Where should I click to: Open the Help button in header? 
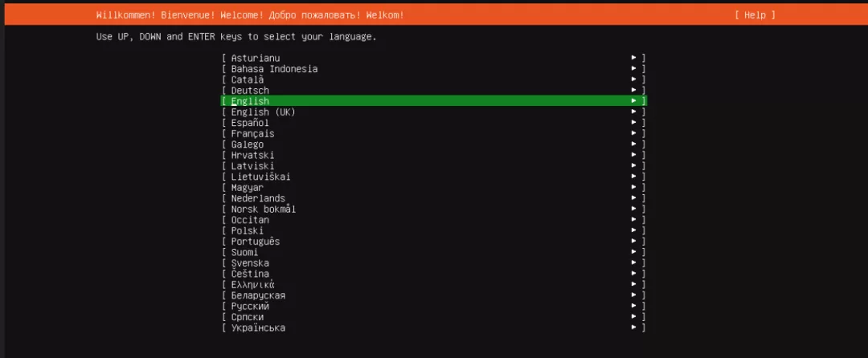[755, 15]
